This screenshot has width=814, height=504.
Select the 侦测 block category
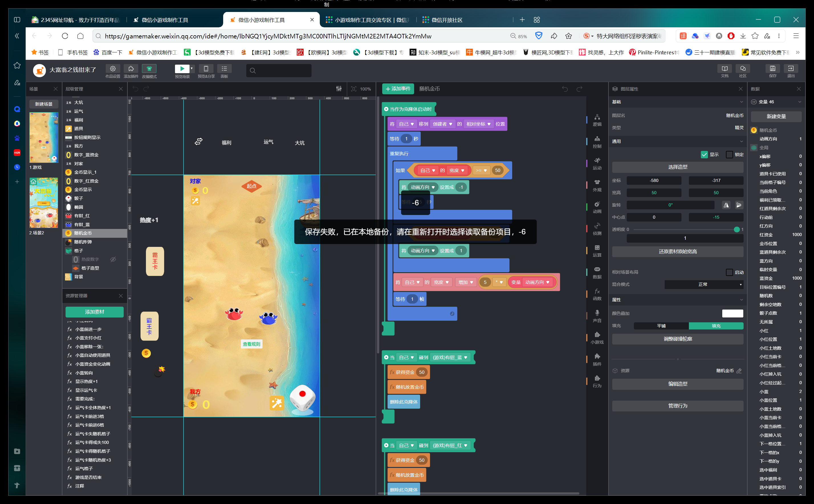tap(597, 229)
